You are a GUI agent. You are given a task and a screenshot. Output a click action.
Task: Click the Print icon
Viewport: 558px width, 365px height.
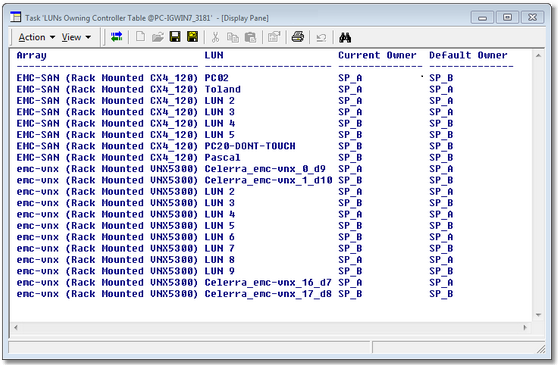coord(298,37)
